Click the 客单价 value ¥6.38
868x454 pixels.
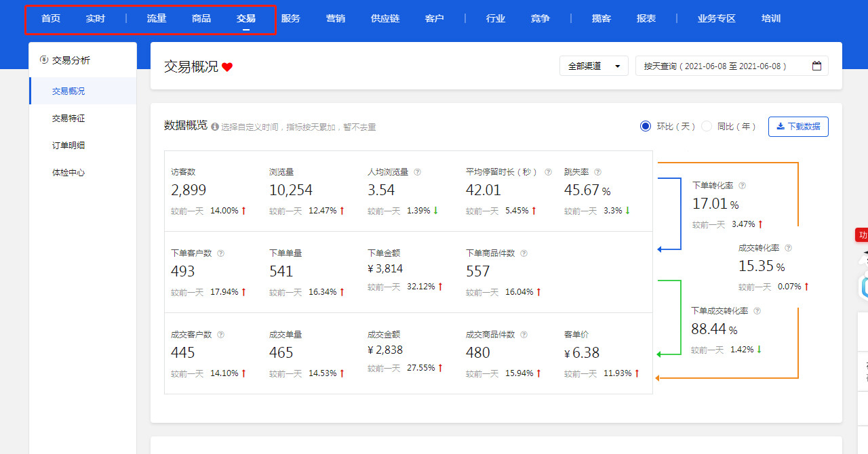tap(582, 353)
